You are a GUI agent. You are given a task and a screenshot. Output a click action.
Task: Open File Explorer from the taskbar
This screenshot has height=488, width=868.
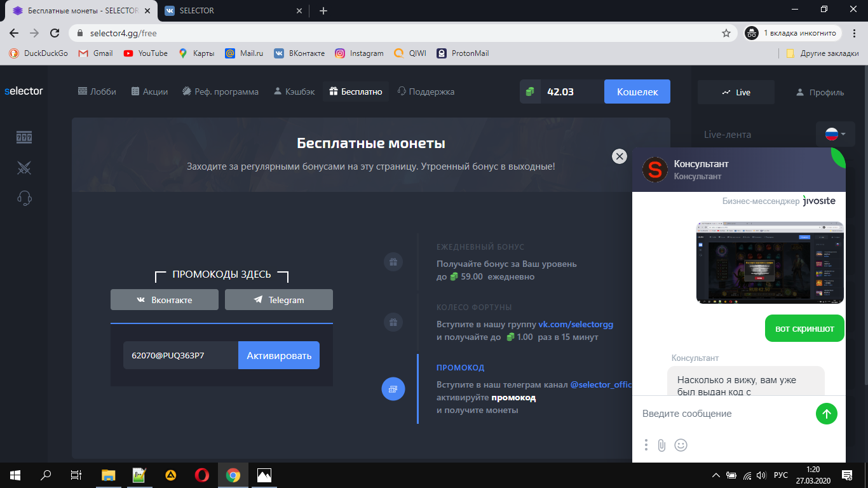click(109, 475)
